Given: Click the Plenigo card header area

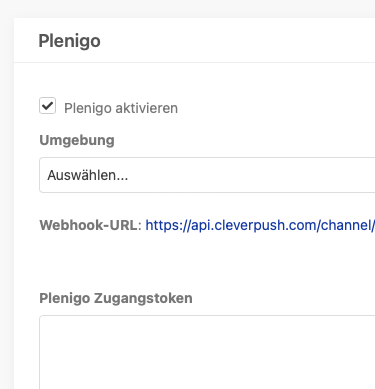Looking at the screenshot, I should tap(194, 40).
